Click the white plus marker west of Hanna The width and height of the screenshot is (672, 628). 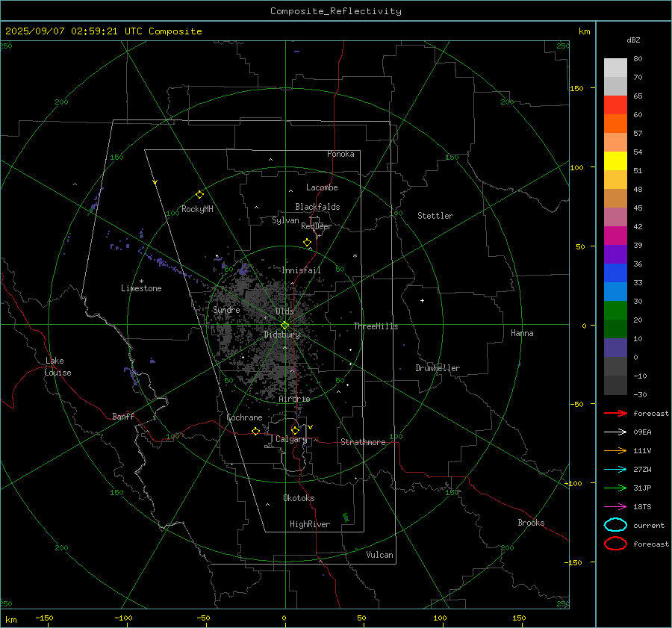click(x=422, y=300)
